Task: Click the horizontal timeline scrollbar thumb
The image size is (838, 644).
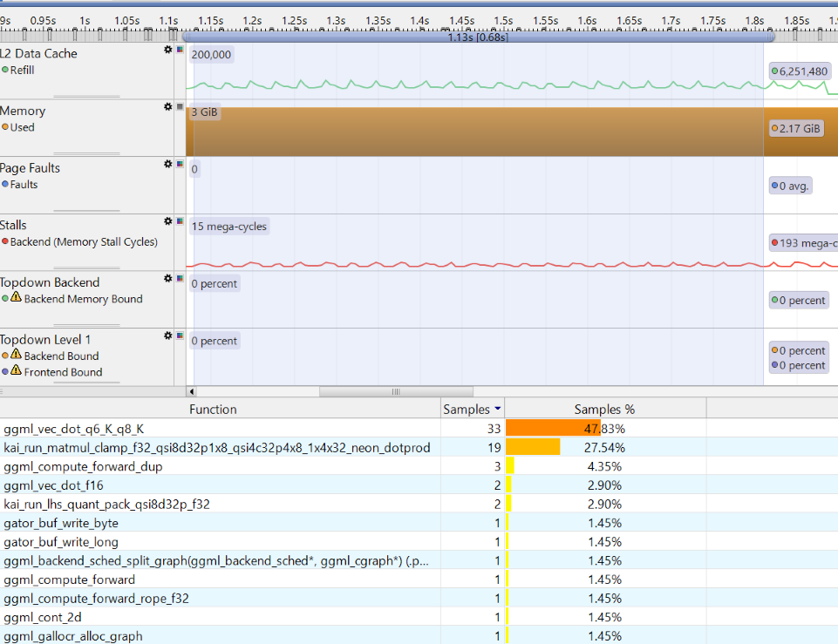Action: (395, 391)
